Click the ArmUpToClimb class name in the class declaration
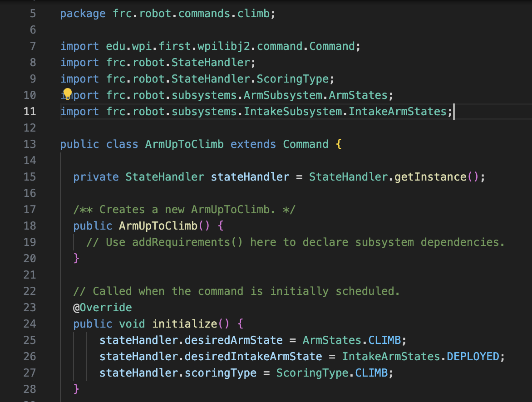 click(x=184, y=144)
